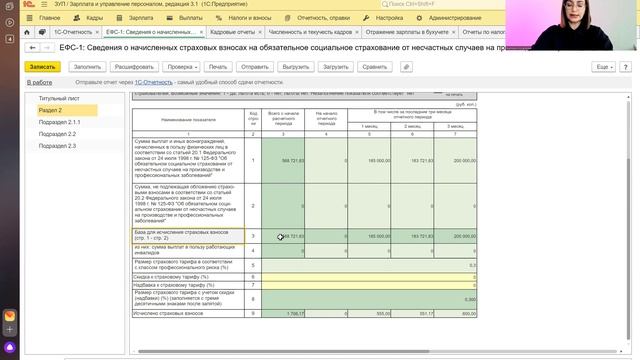This screenshot has width=640, height=360.
Task: Click the home icon tab
Action: click(x=27, y=32)
